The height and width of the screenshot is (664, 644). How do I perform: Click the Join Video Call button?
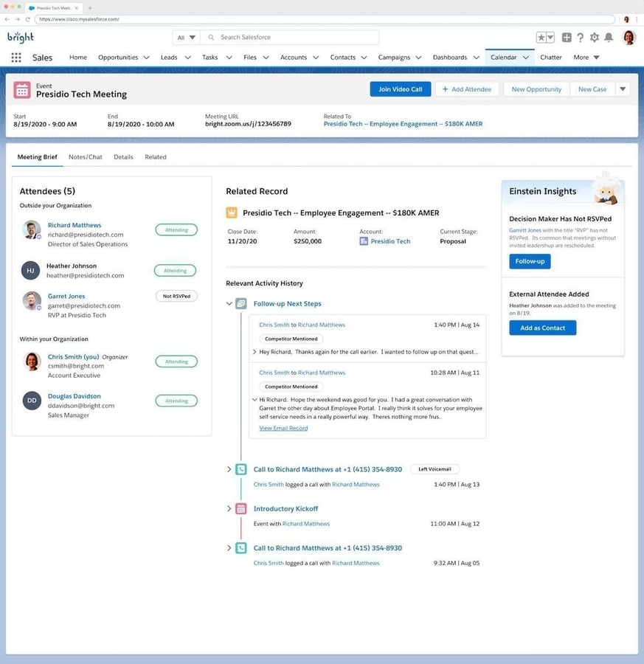coord(400,89)
